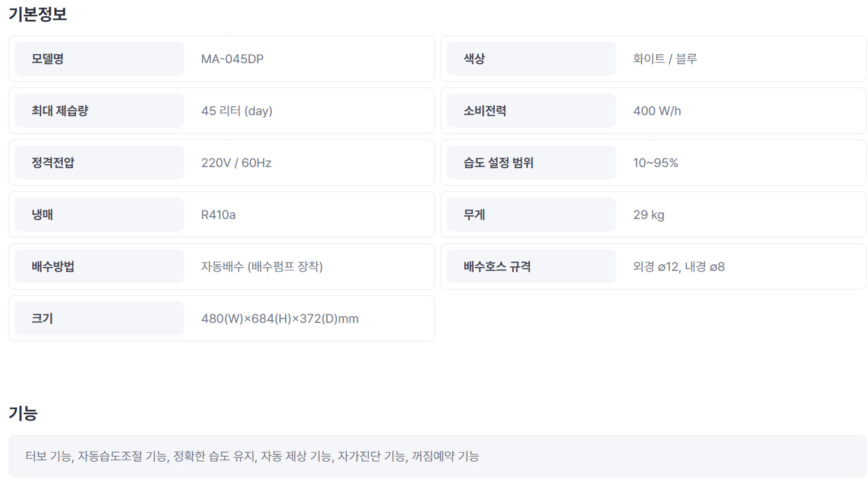Click the 모델명 label cell

click(99, 59)
